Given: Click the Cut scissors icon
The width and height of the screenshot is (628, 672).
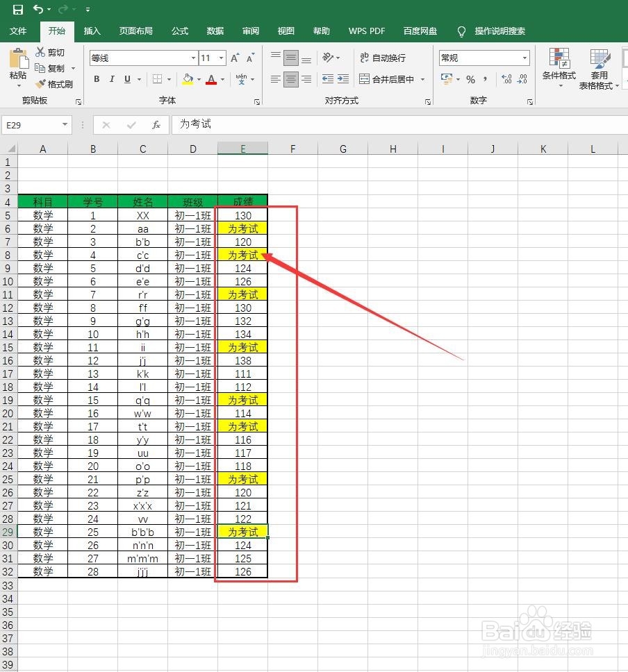Looking at the screenshot, I should pyautogui.click(x=40, y=52).
